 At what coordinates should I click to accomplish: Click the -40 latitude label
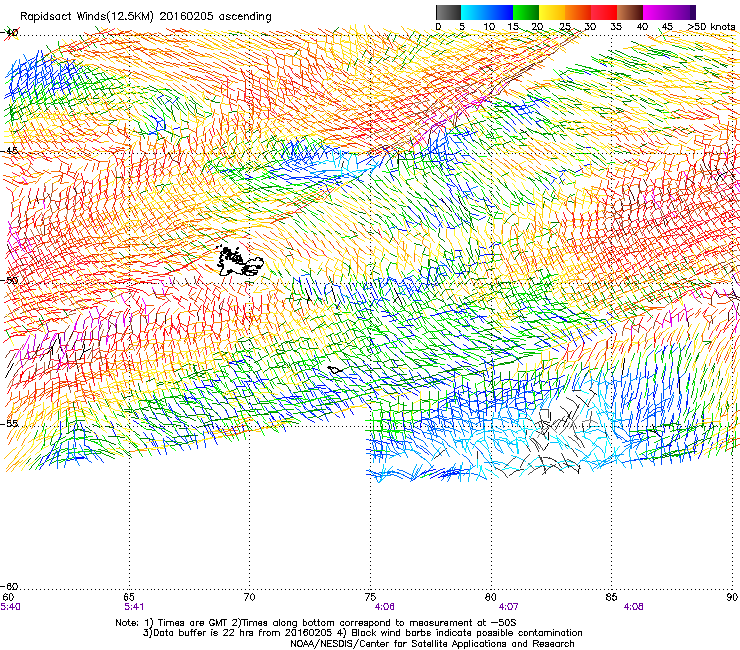click(x=9, y=33)
